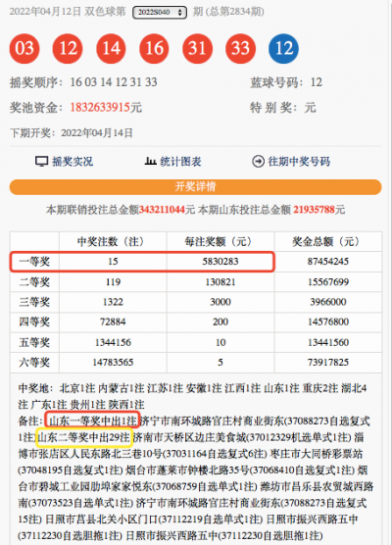Click the arrow circle icon beside 往期中奖号码
This screenshot has height=545, width=392.
pyautogui.click(x=258, y=162)
